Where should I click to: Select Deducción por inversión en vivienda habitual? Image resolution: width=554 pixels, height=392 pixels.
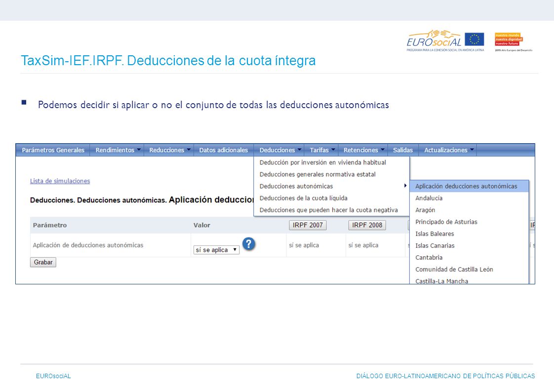click(x=331, y=162)
